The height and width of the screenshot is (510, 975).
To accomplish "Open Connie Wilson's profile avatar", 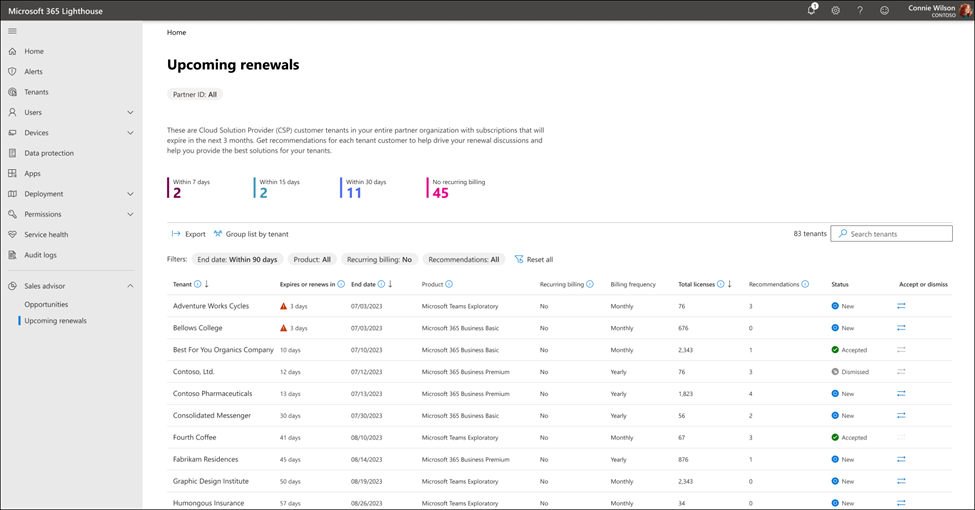I will (x=966, y=11).
